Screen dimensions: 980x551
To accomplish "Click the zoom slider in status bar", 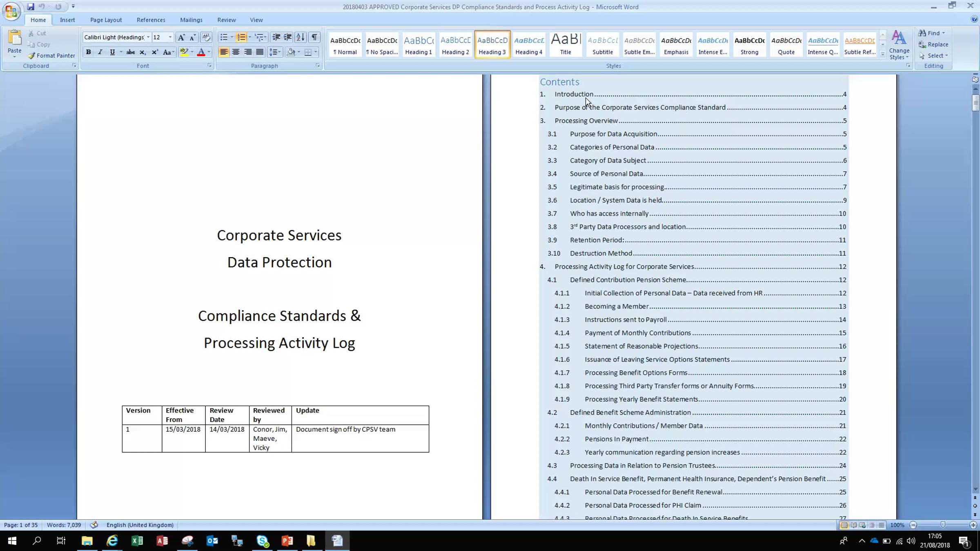I will [942, 525].
